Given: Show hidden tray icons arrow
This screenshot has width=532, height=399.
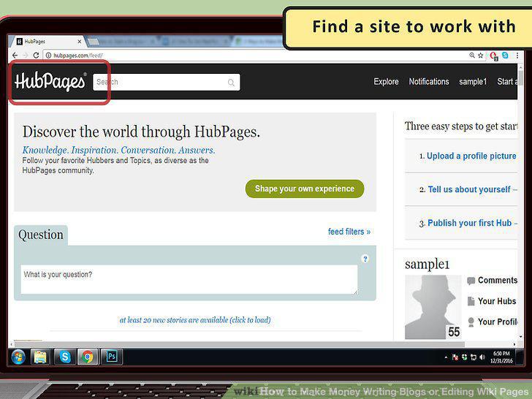Looking at the screenshot, I should click(446, 357).
